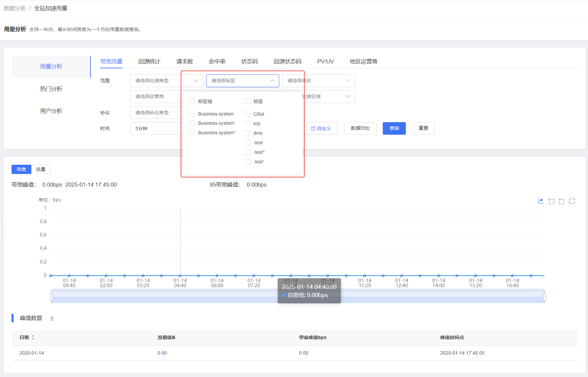Click the 2025-01-14 date cell
This screenshot has width=588, height=377.
(x=32, y=353)
